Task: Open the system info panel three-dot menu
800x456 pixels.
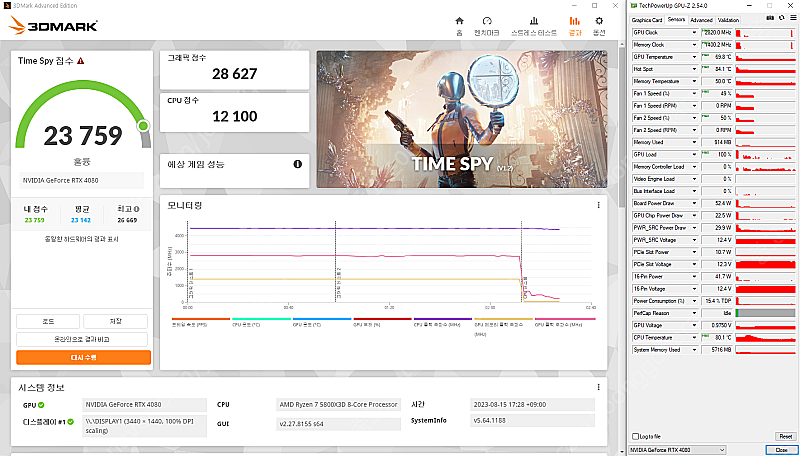Action: tap(598, 387)
